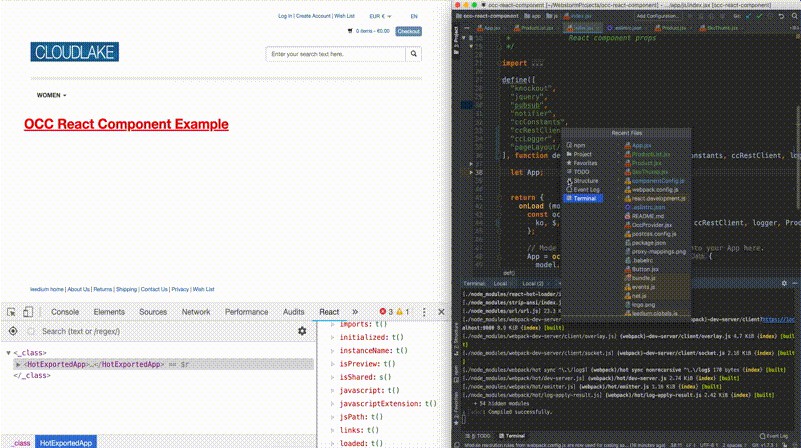Expand the isShared prop arrow
The height and width of the screenshot is (448, 801).
(333, 377)
